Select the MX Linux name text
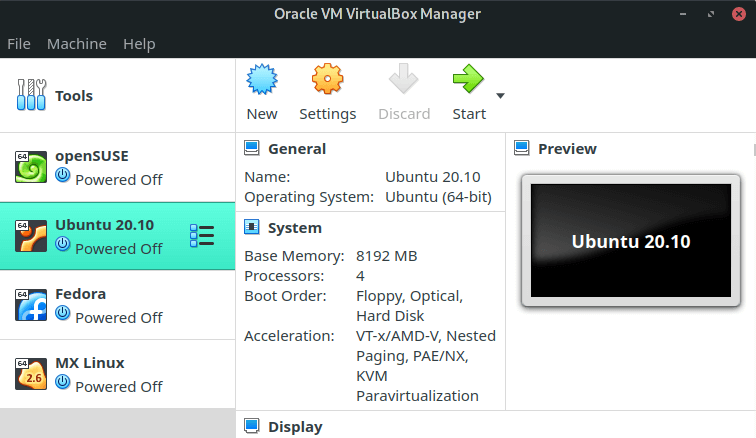Screen dimensions: 756x438 pos(90,363)
